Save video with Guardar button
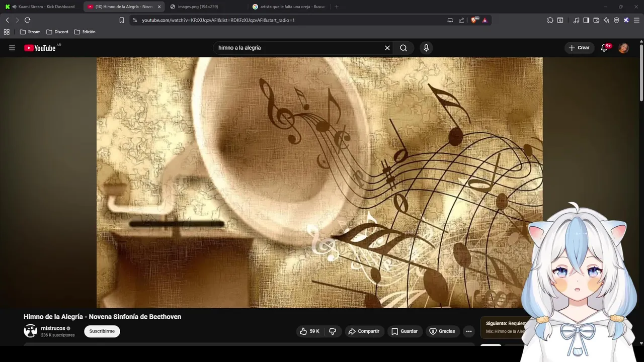Screen dimensions: 644x362 tap(405, 331)
